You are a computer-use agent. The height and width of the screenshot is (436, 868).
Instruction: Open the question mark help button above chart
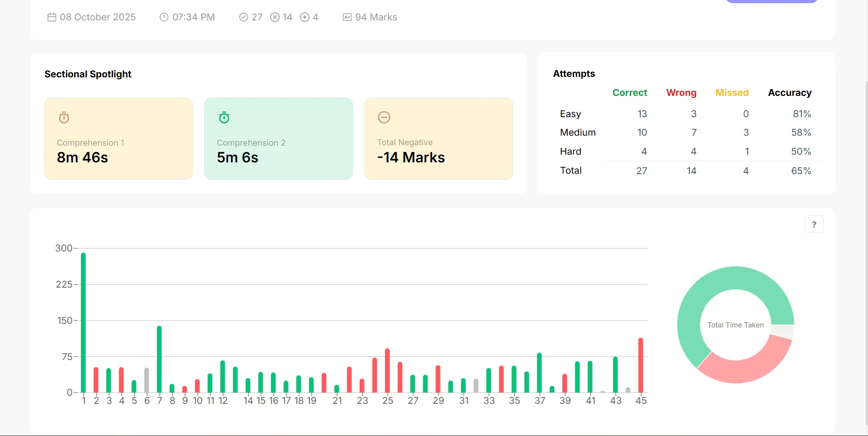(814, 224)
